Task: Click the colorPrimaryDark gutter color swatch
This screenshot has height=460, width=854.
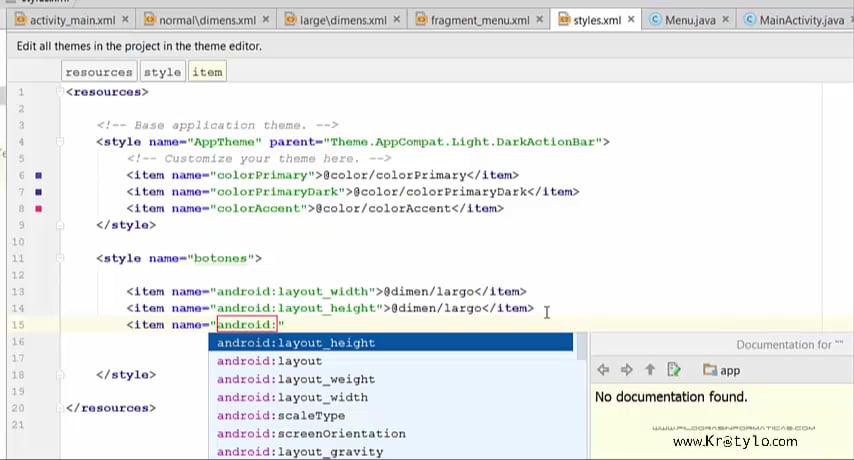Action: click(39, 192)
